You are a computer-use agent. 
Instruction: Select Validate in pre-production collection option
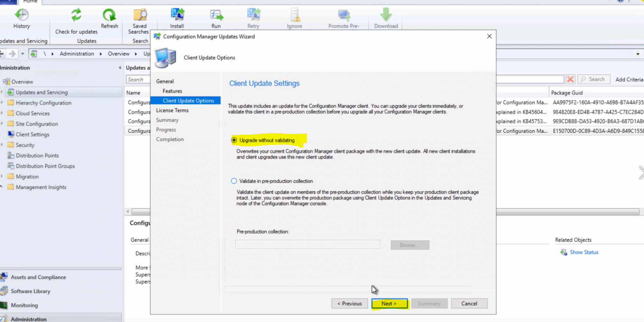click(x=234, y=181)
